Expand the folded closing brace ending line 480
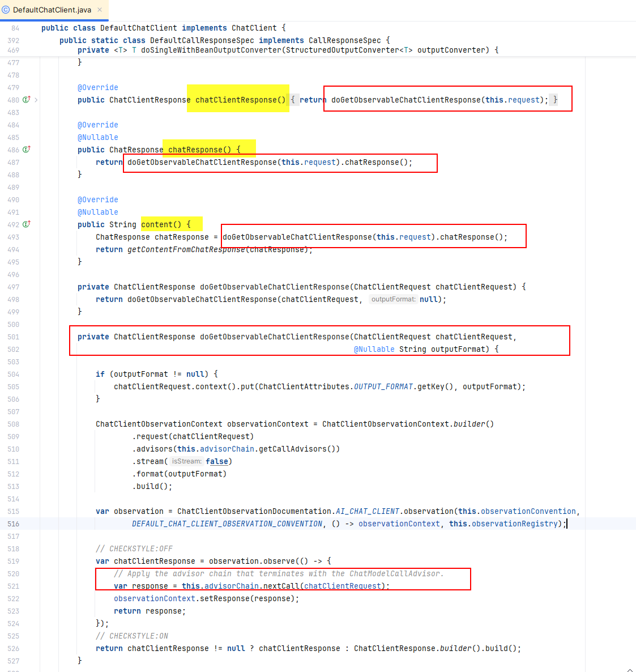 point(555,100)
